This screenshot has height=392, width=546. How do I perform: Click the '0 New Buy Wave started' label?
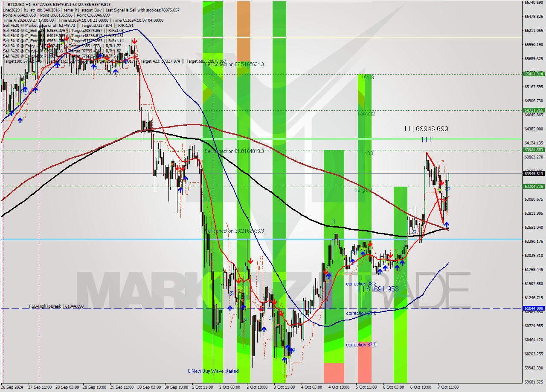click(213, 371)
